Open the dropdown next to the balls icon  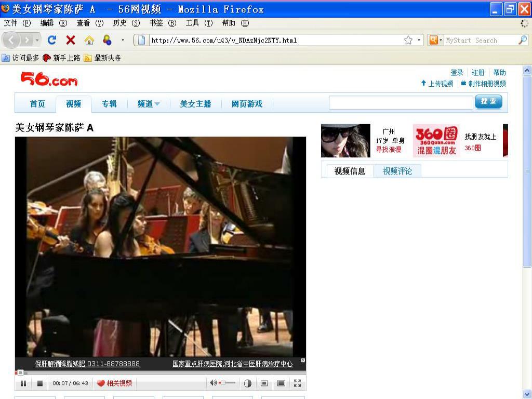click(x=123, y=41)
